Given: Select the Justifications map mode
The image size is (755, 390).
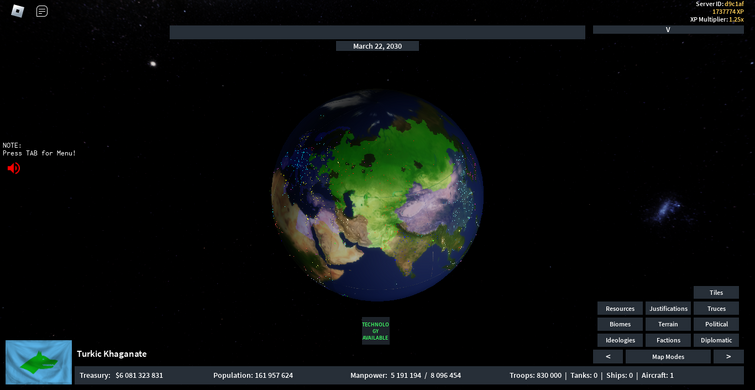Looking at the screenshot, I should [668, 309].
